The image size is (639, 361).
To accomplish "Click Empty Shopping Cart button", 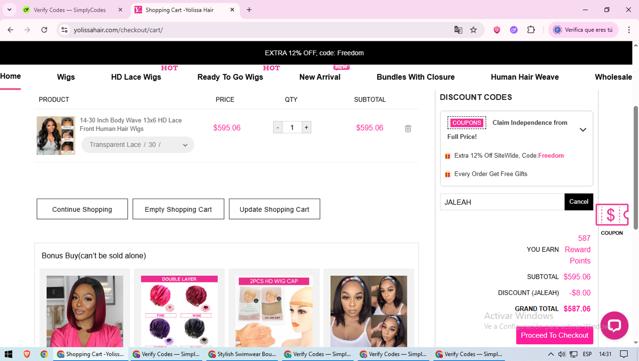I will [x=178, y=209].
